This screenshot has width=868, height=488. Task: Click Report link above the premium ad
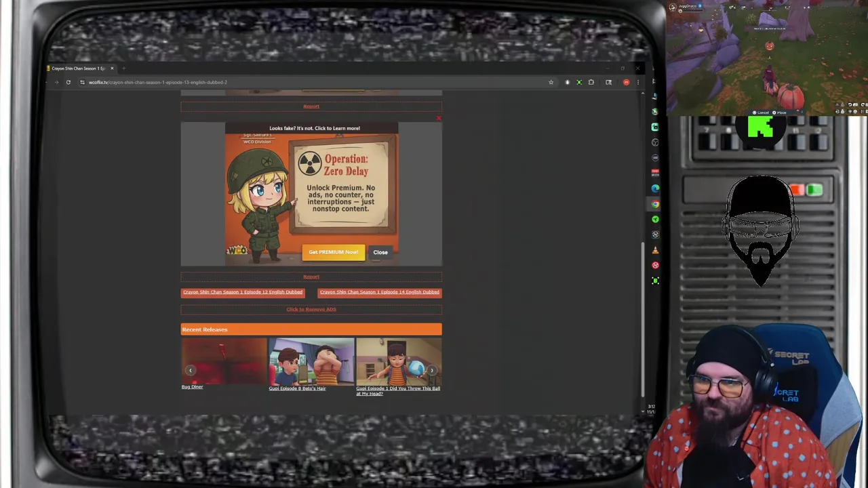(311, 106)
